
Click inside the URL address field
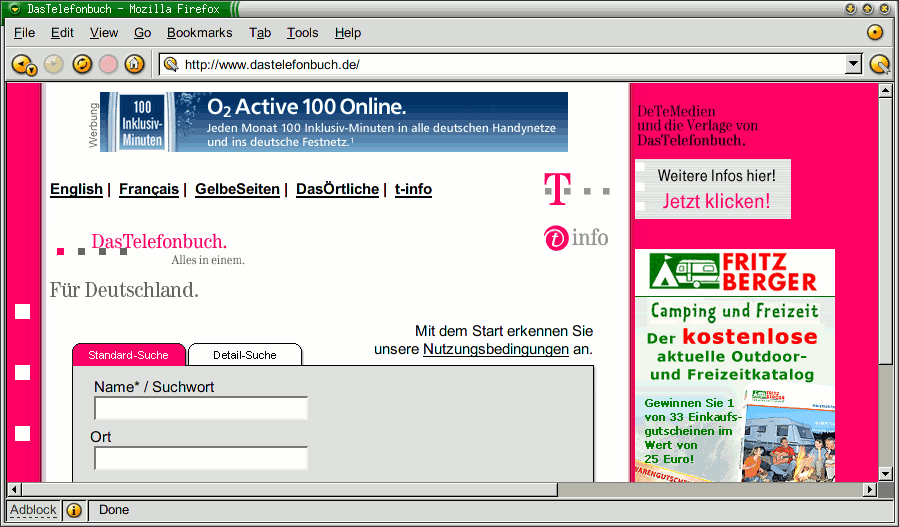(512, 64)
